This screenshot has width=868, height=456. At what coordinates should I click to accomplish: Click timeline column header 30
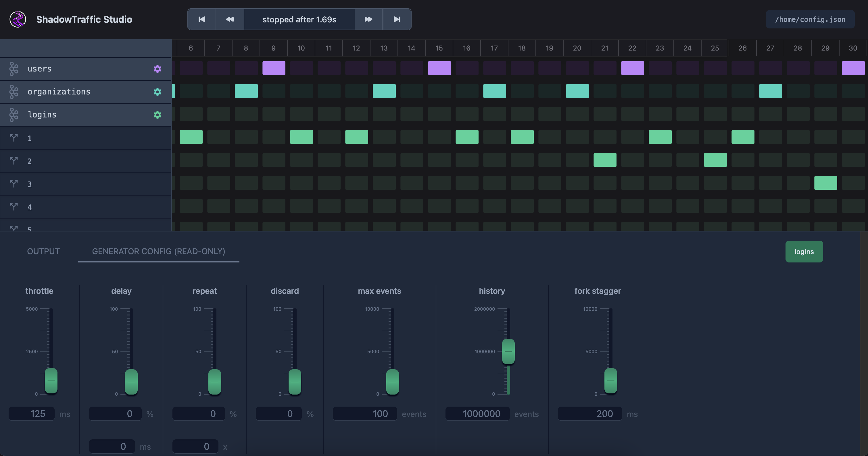pos(853,48)
